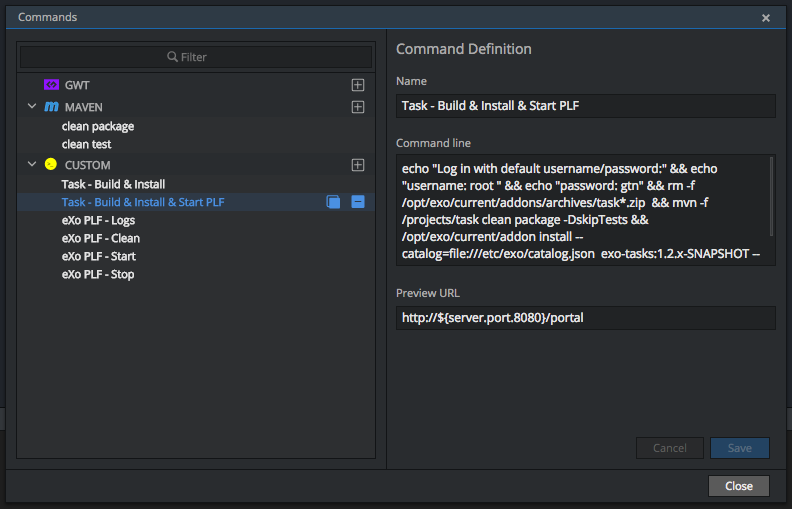Select Task - Build & Install & Start PLF
The height and width of the screenshot is (509, 792).
pos(143,202)
